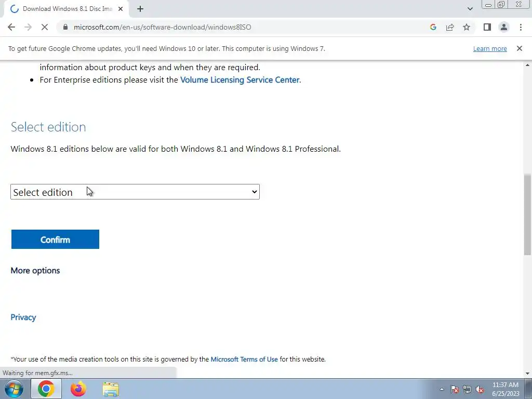Open Windows Explorer from the taskbar
Screen dimensions: 532x399
111,389
